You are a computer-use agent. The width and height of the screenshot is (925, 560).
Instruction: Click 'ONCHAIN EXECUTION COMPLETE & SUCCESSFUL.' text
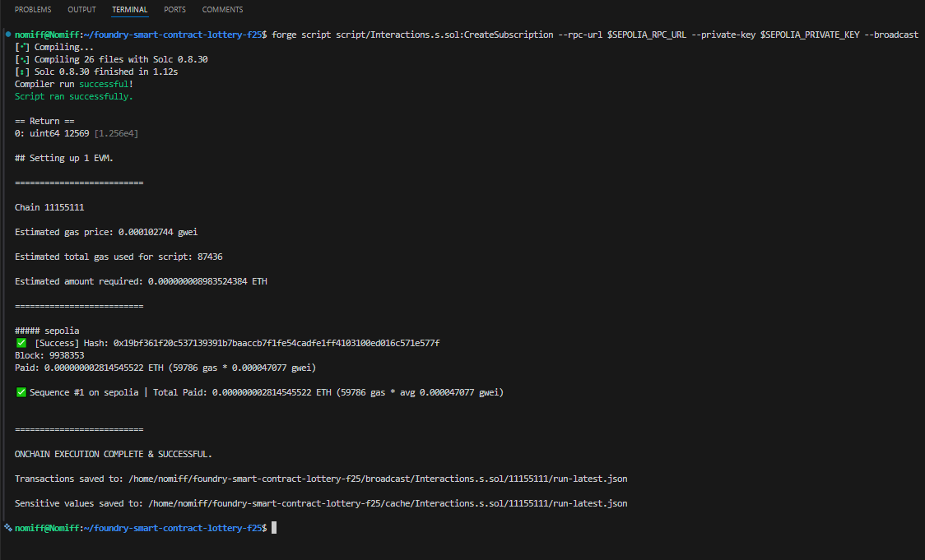[x=114, y=454]
